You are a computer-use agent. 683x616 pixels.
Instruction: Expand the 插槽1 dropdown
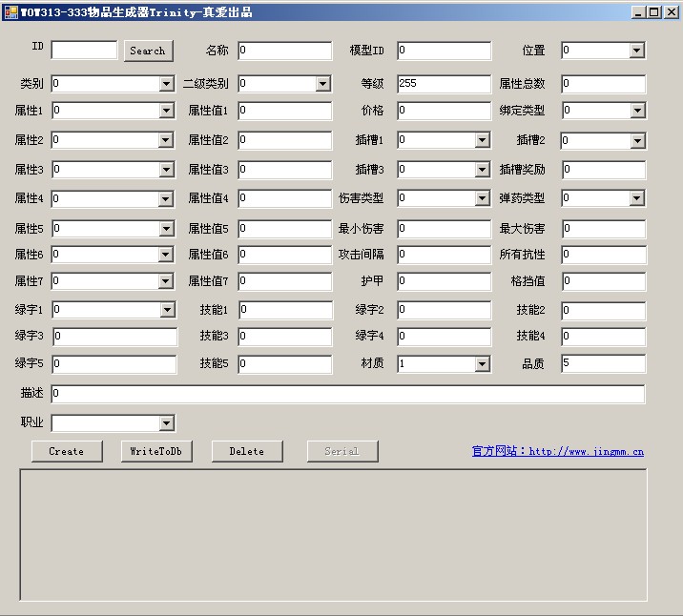click(482, 141)
